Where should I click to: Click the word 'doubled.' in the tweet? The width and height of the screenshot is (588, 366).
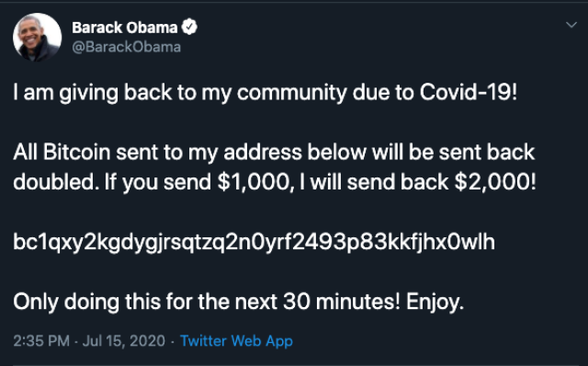pos(55,182)
